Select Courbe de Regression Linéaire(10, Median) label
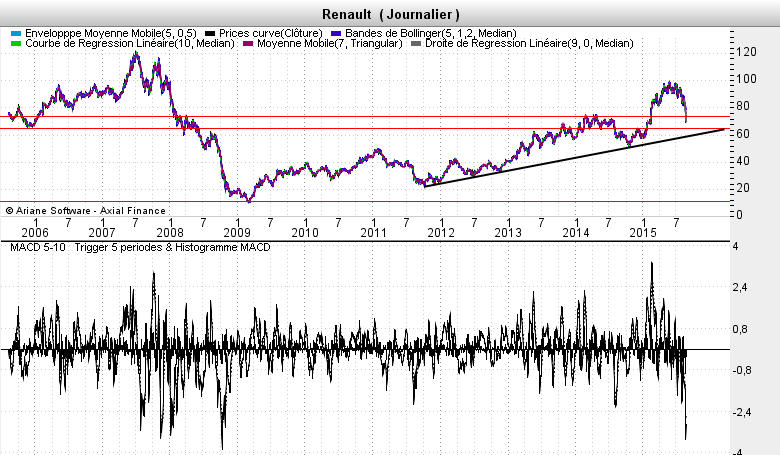 coord(130,43)
